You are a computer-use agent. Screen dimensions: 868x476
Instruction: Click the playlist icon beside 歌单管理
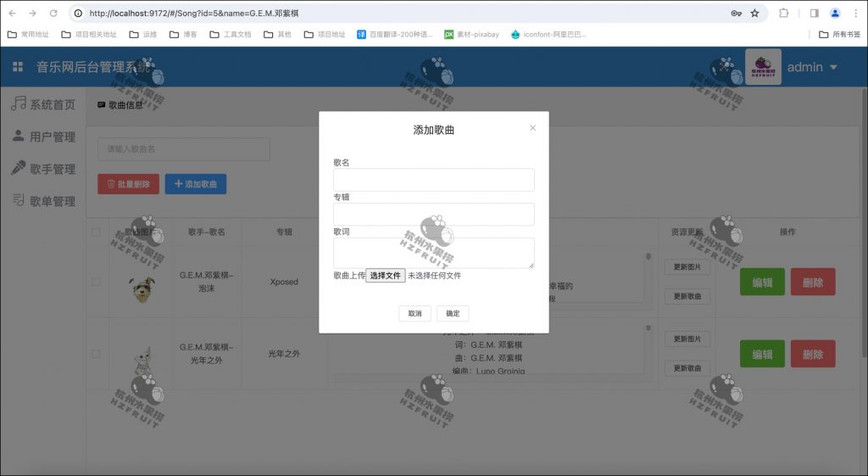click(19, 199)
